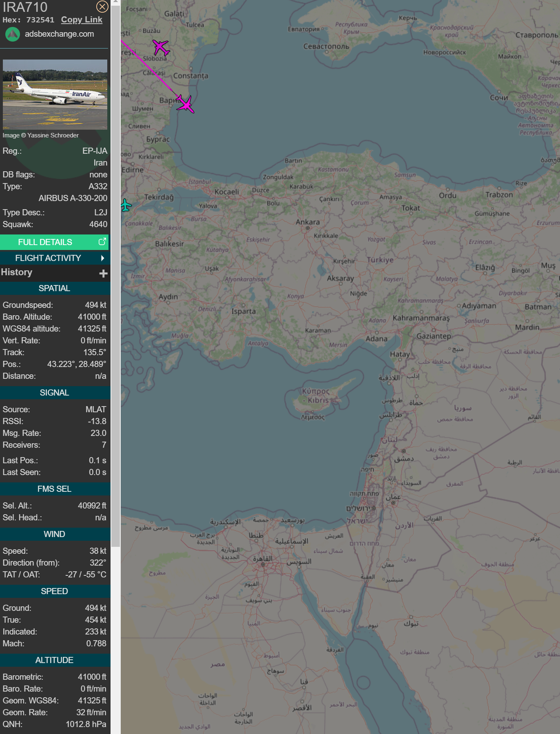Click the SPEED section header
This screenshot has height=734, width=560.
[54, 591]
